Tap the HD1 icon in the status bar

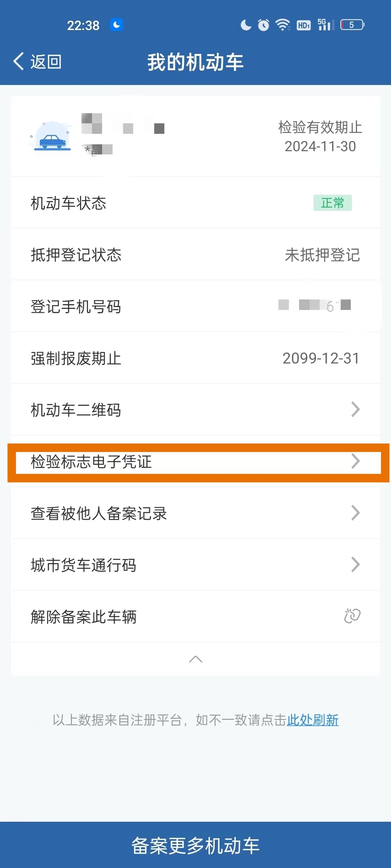click(x=303, y=25)
